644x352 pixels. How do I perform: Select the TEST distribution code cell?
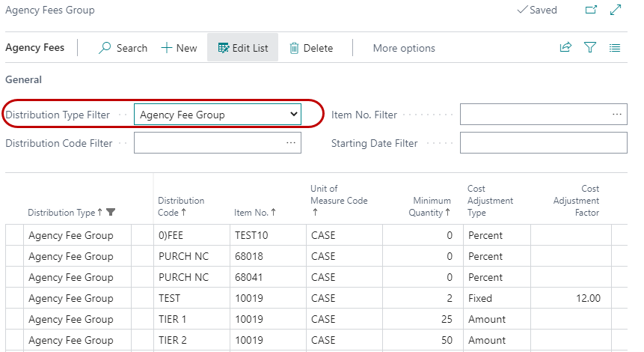(191, 298)
